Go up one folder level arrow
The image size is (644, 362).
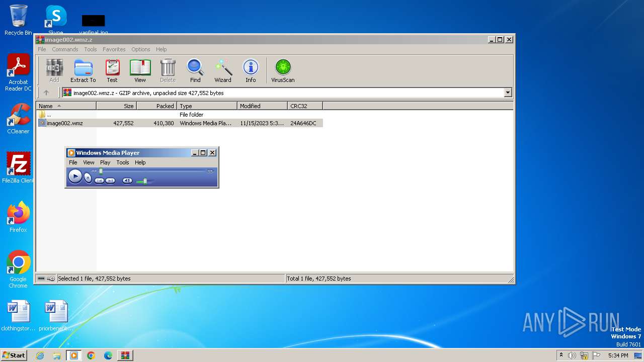click(46, 93)
